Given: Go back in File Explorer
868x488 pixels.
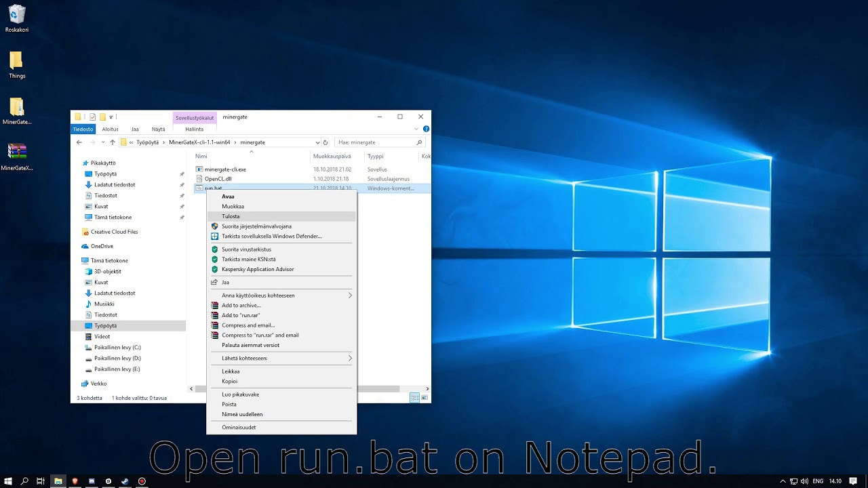Looking at the screenshot, I should [x=79, y=142].
